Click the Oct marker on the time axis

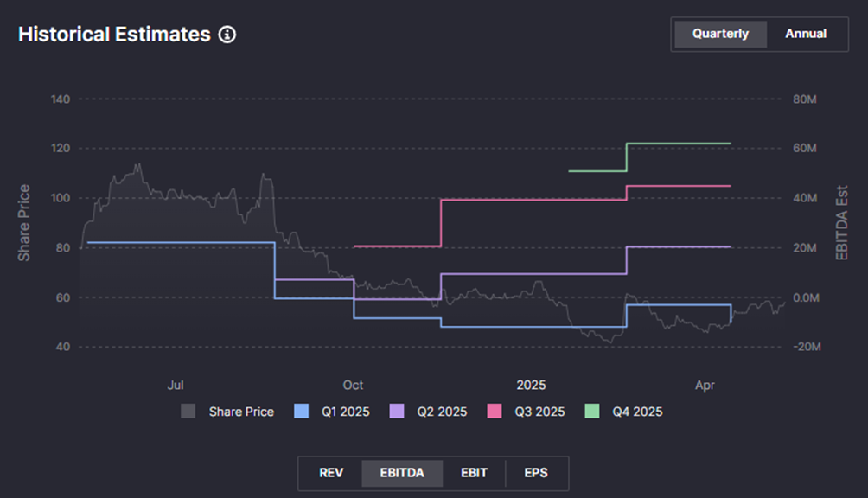tap(353, 385)
